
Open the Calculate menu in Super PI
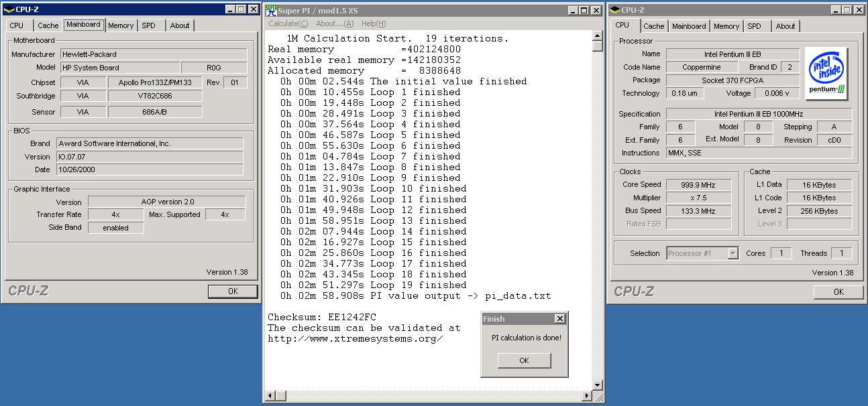click(288, 23)
